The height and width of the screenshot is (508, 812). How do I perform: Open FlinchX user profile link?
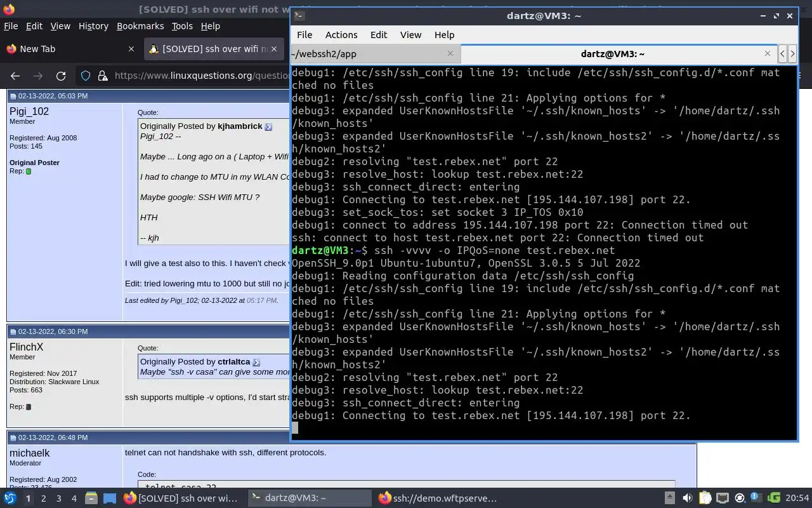[26, 347]
